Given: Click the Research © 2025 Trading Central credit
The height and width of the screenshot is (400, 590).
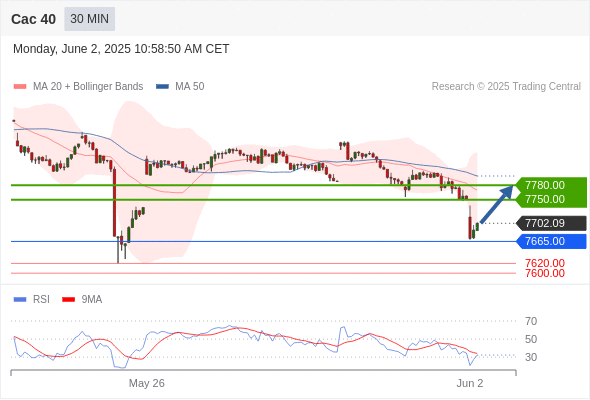Looking at the screenshot, I should click(x=506, y=87).
